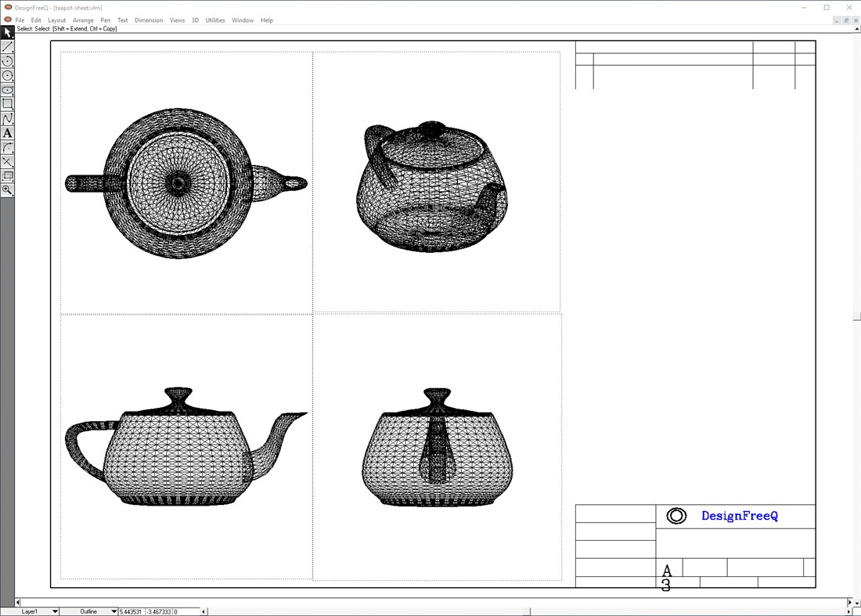Screen dimensions: 861x616
Task: Activate the Line drawing tool
Action: [9, 46]
